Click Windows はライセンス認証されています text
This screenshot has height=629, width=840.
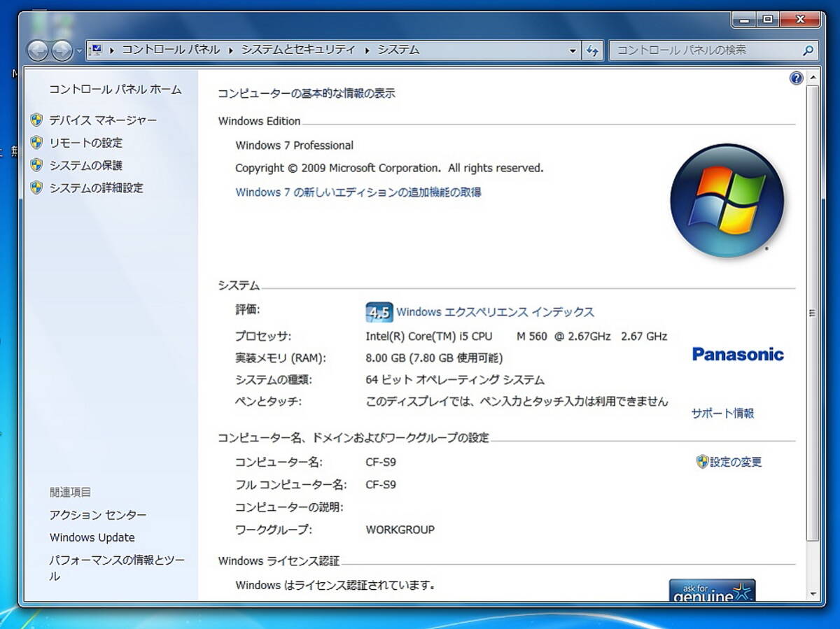[x=335, y=585]
